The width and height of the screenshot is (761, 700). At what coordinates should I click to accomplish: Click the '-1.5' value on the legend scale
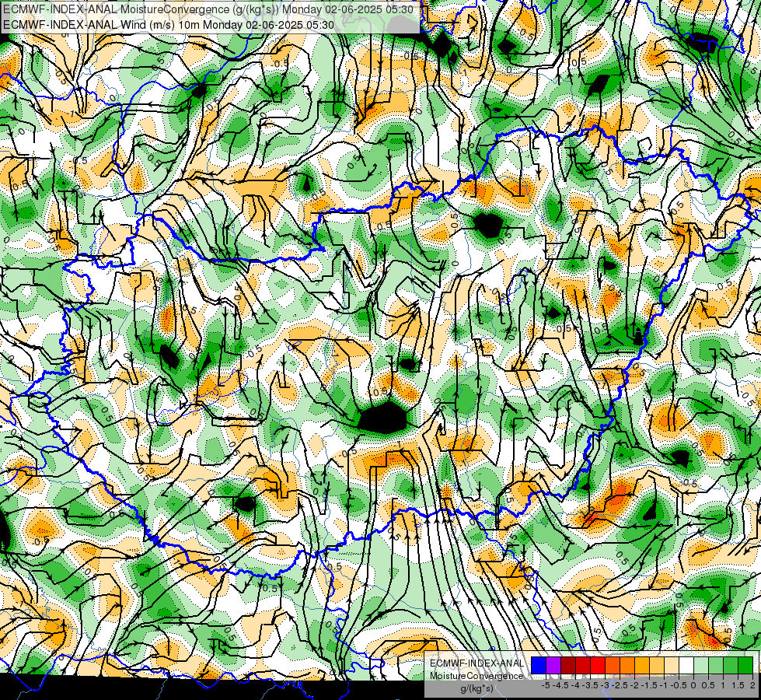(x=649, y=685)
